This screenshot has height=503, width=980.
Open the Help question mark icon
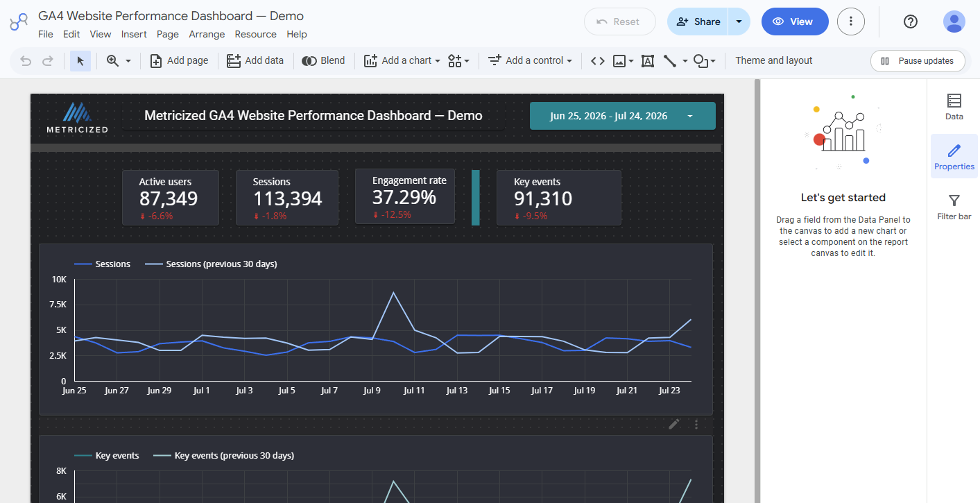[911, 22]
